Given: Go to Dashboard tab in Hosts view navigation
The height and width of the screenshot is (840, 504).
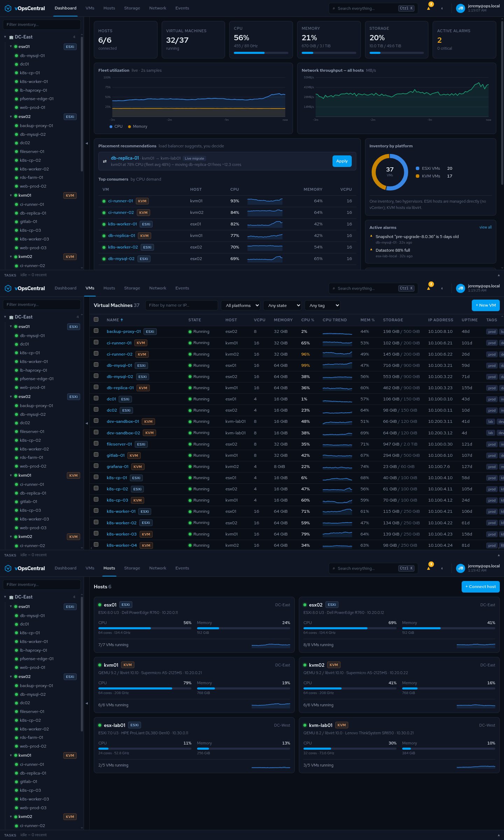Looking at the screenshot, I should (x=65, y=568).
